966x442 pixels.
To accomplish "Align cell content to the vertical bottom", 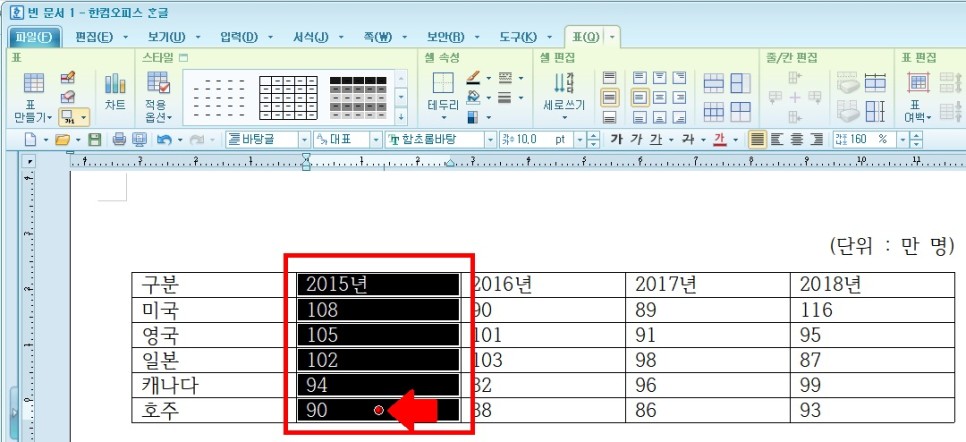I will click(x=609, y=116).
